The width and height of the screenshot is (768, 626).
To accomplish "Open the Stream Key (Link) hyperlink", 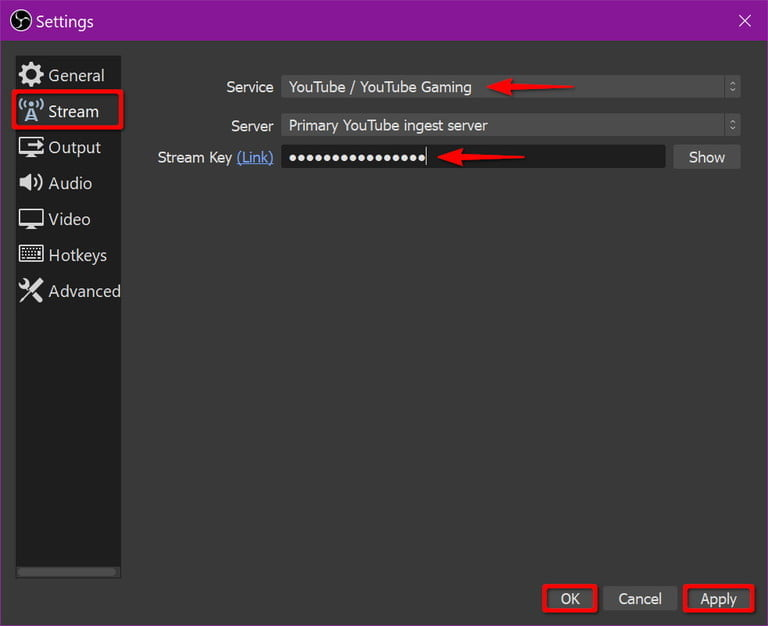I will 255,157.
